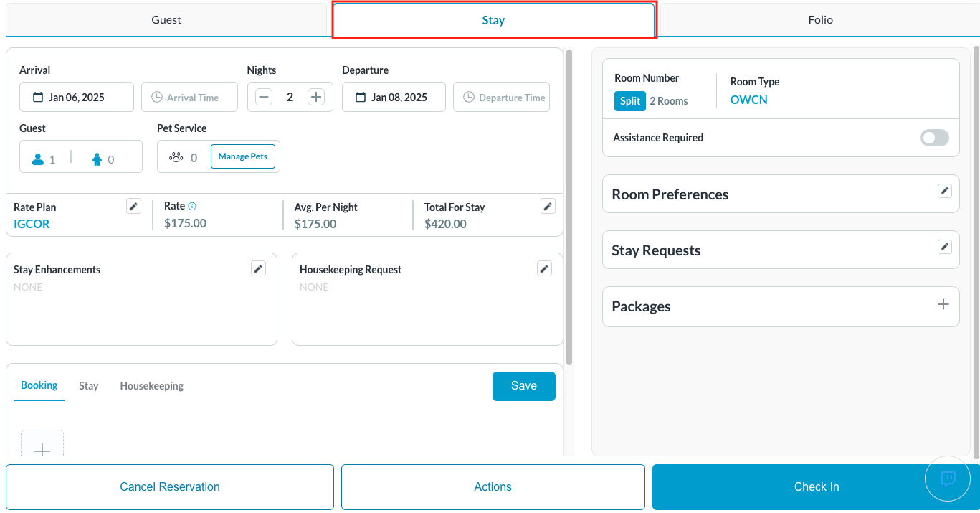Edit Stay Enhancements pencil icon
This screenshot has height=513, width=980.
[x=258, y=269]
